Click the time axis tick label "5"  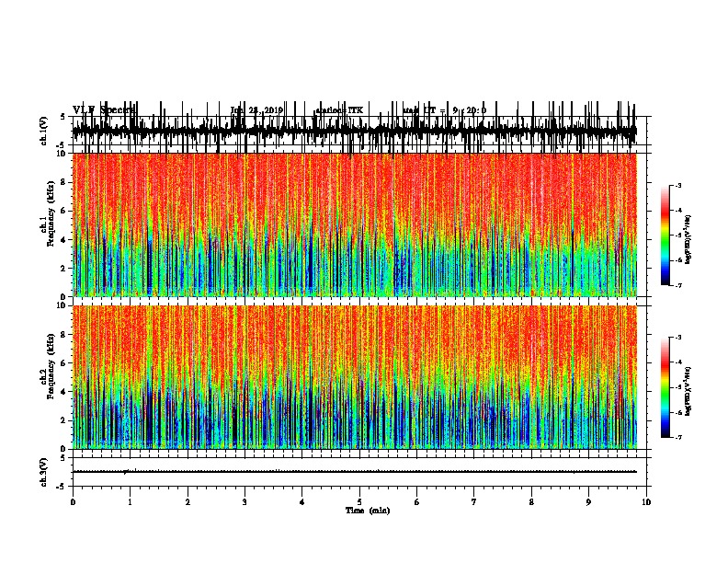[x=359, y=502]
